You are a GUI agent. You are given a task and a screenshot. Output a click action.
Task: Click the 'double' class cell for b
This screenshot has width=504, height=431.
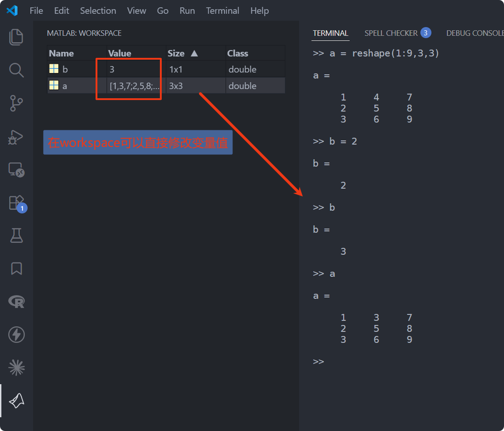[x=255, y=69]
